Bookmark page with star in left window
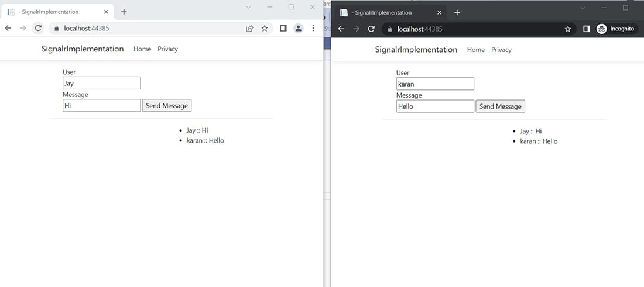This screenshot has width=644, height=287. [x=265, y=28]
